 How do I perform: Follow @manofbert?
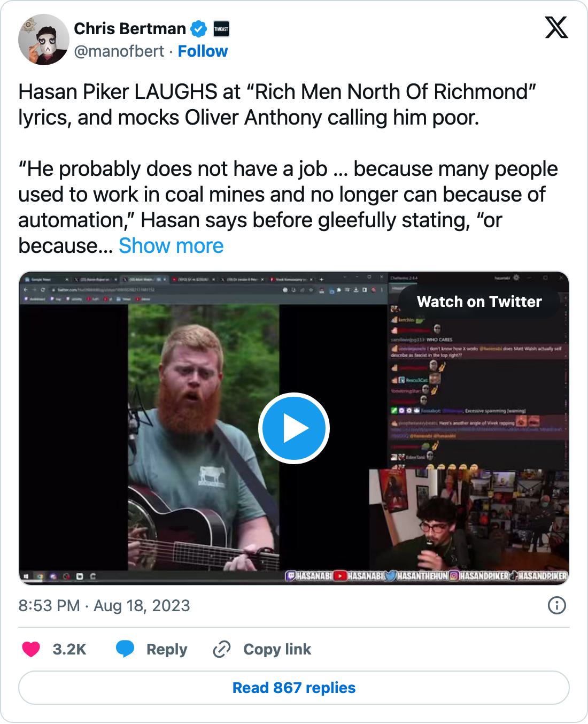203,51
